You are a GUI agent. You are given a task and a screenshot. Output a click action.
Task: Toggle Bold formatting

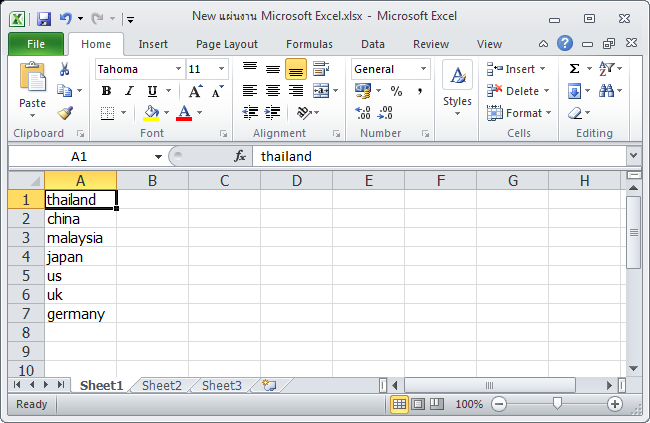(x=106, y=91)
